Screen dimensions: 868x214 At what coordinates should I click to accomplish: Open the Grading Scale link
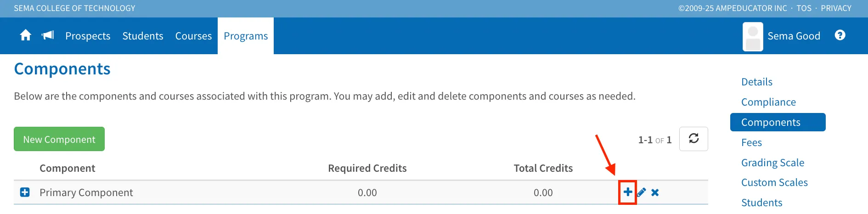pos(772,163)
